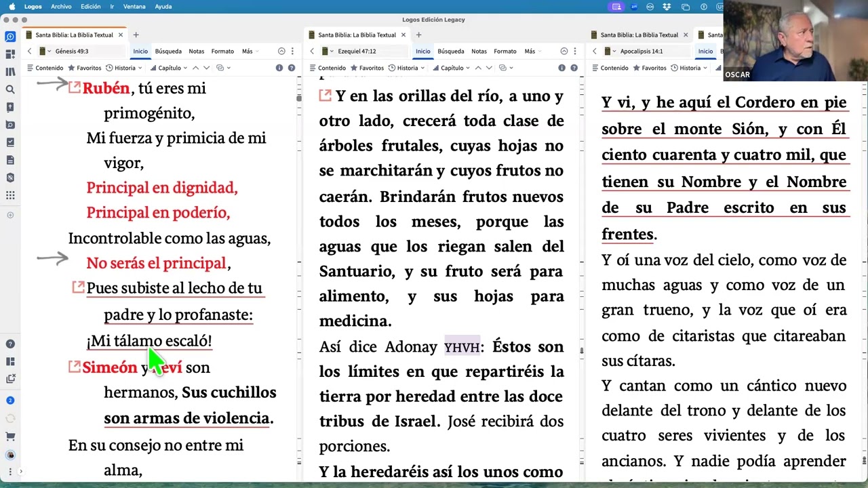Open the checkmark tasks icon in sidebar
Screen dimensions: 868x488
(10, 142)
